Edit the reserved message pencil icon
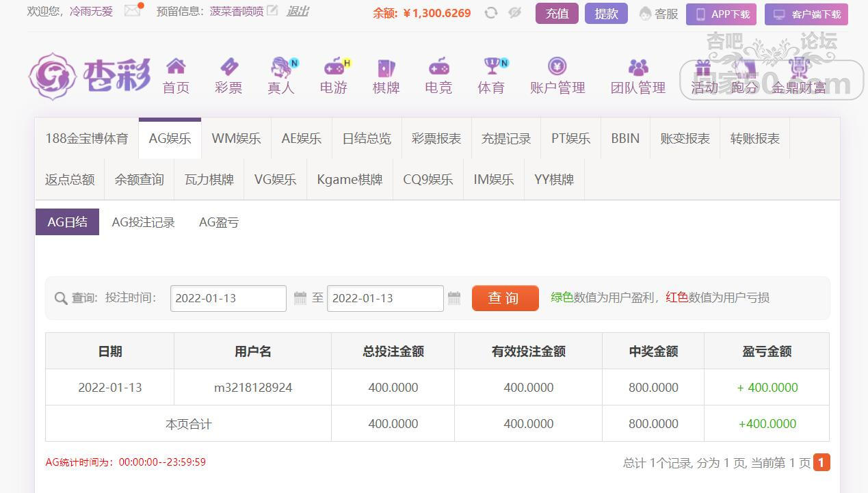This screenshot has height=493, width=868. pyautogui.click(x=272, y=11)
